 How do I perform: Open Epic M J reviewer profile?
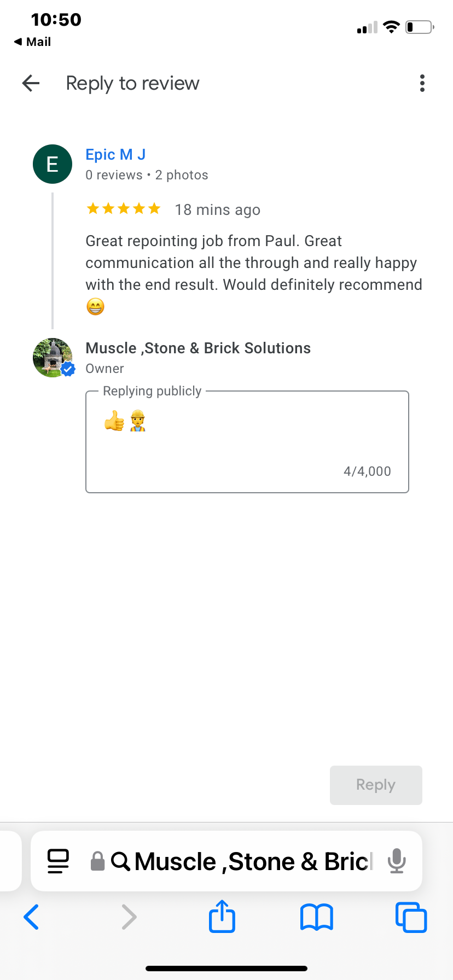tap(115, 155)
